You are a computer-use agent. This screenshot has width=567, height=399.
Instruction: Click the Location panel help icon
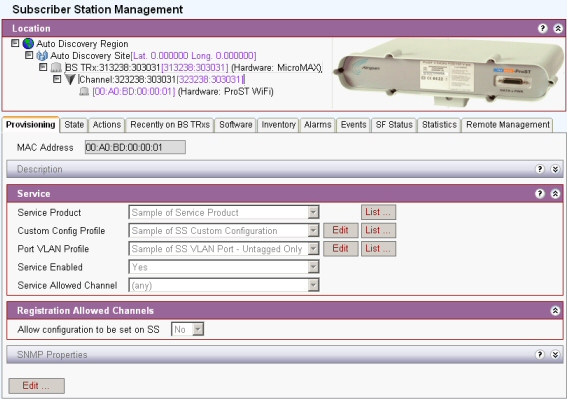542,29
